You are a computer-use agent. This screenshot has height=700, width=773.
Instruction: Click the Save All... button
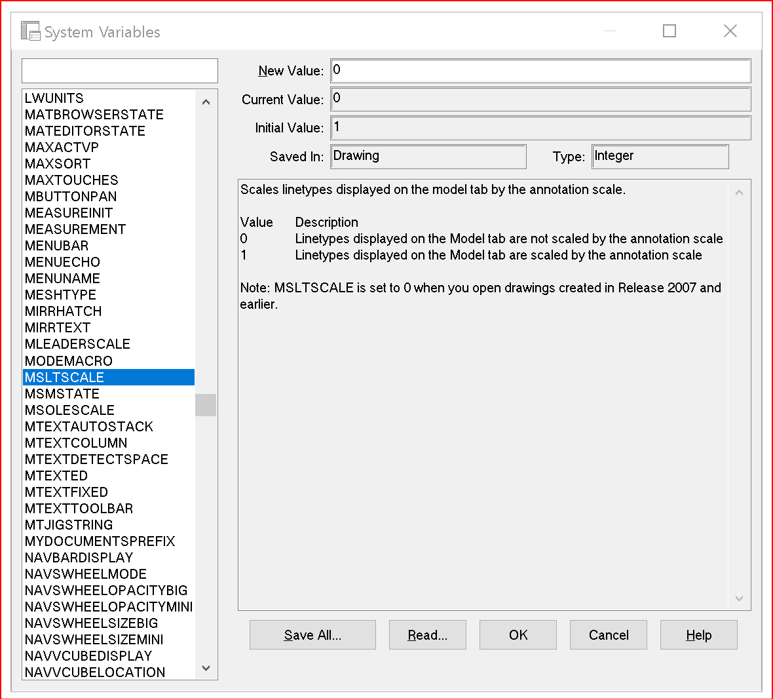click(312, 635)
